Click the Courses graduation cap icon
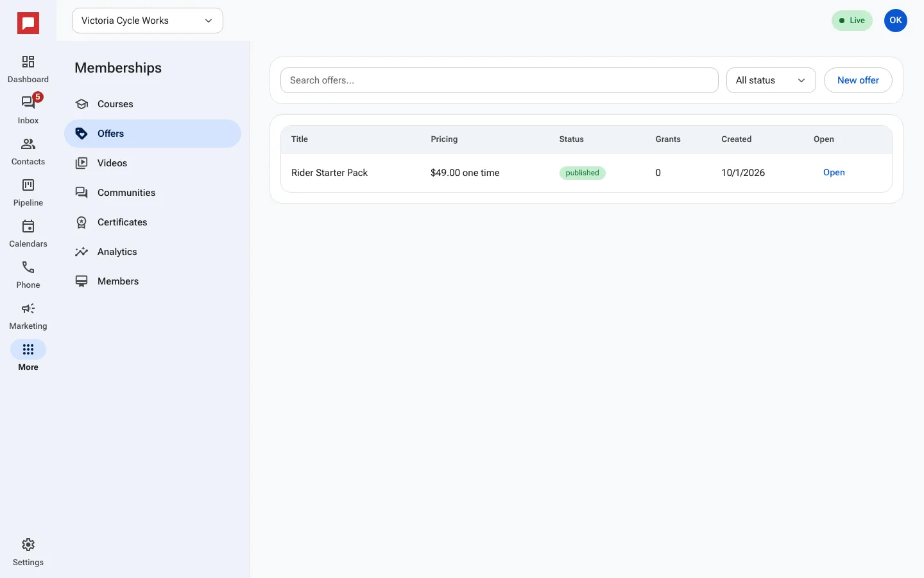 tap(81, 104)
